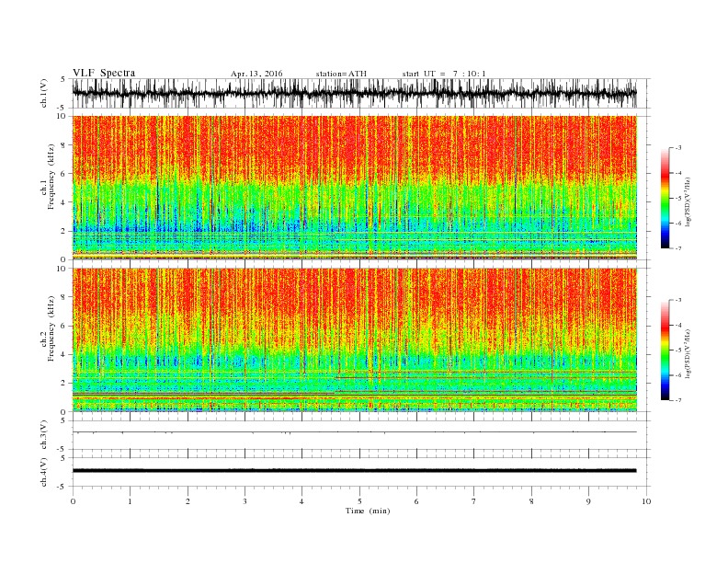Click time-axis tick label "1" at bottom
Screen dimensions: 728x563
click(x=130, y=501)
